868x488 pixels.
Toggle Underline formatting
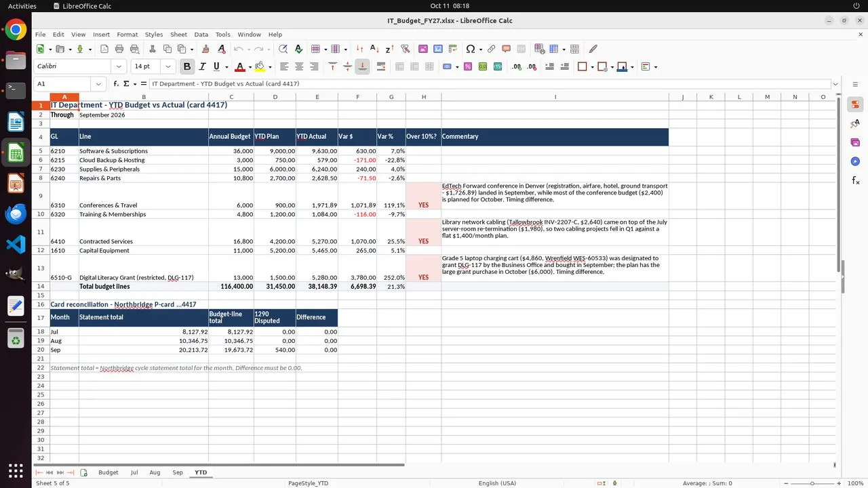(216, 66)
